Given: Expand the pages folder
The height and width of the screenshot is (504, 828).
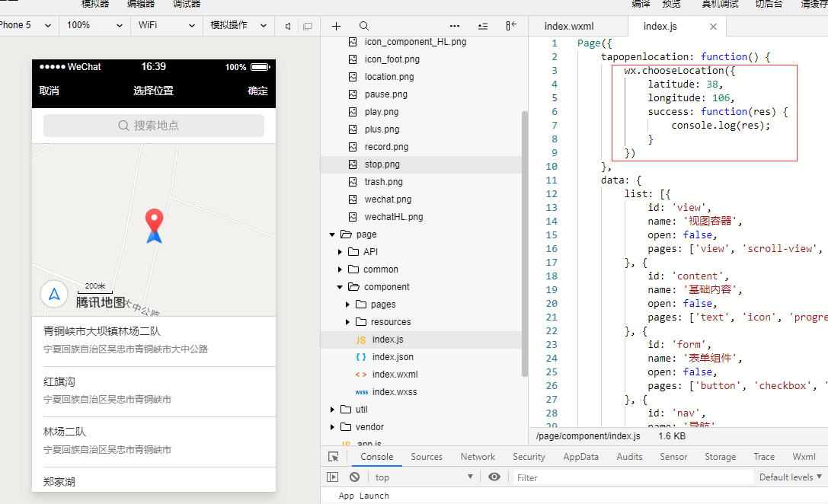Looking at the screenshot, I should [347, 305].
